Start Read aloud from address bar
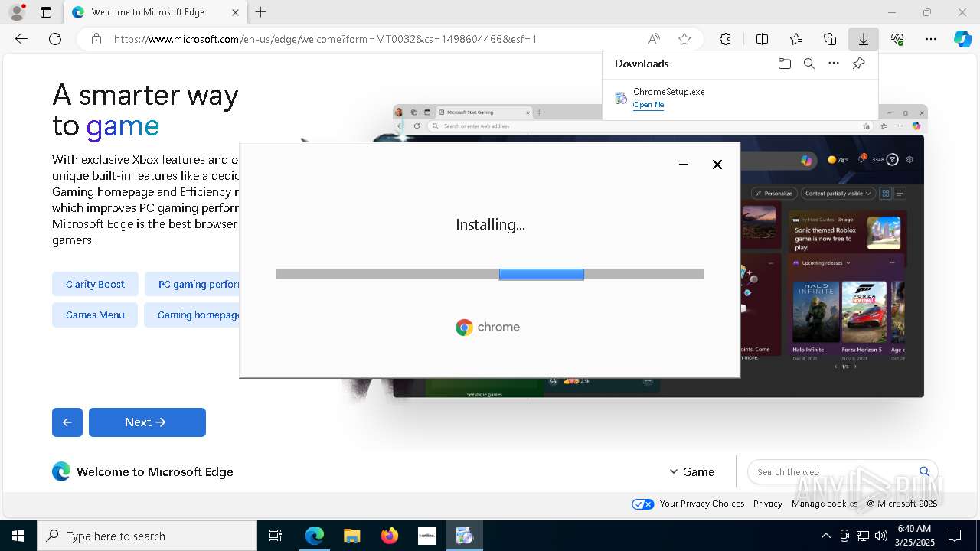Image resolution: width=980 pixels, height=551 pixels. pyautogui.click(x=654, y=39)
